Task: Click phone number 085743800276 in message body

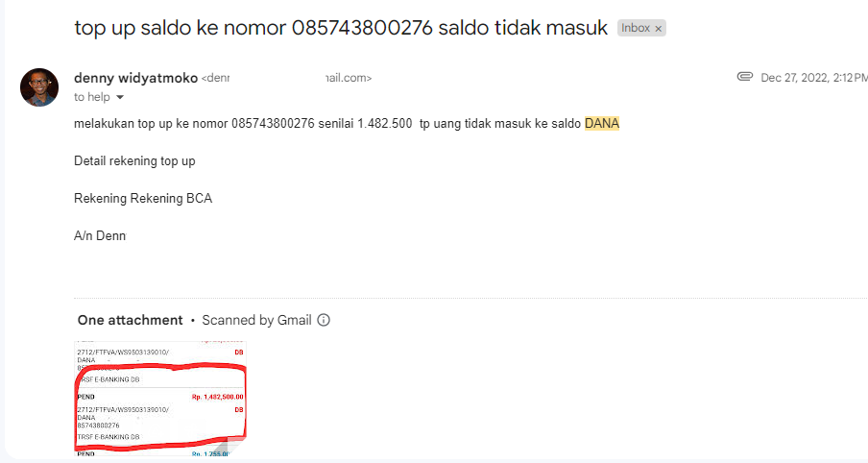Action: pos(273,123)
